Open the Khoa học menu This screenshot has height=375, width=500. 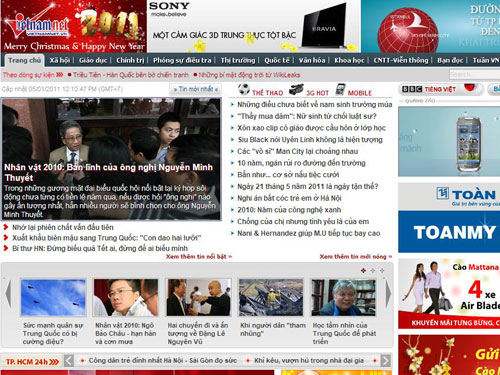click(349, 60)
